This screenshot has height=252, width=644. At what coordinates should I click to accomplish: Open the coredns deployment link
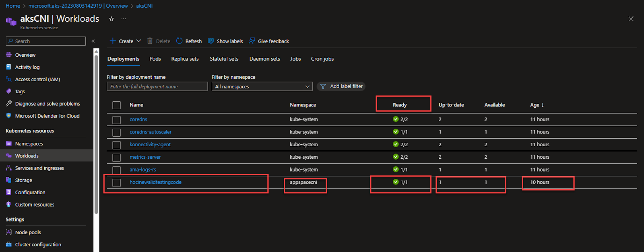tap(138, 119)
